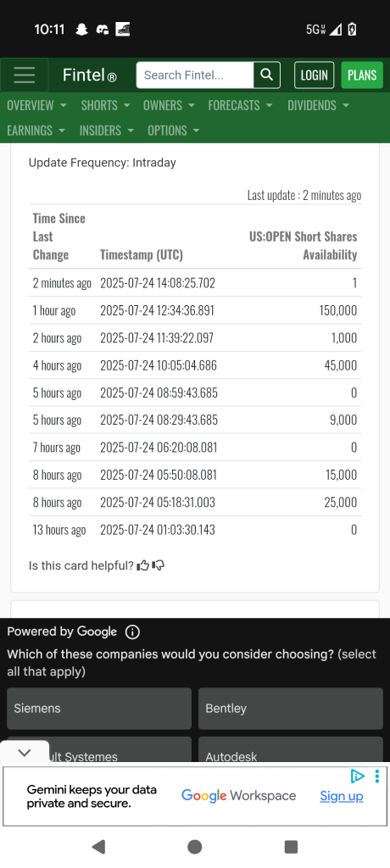
Task: Select the Bentley survey option
Action: 291,709
